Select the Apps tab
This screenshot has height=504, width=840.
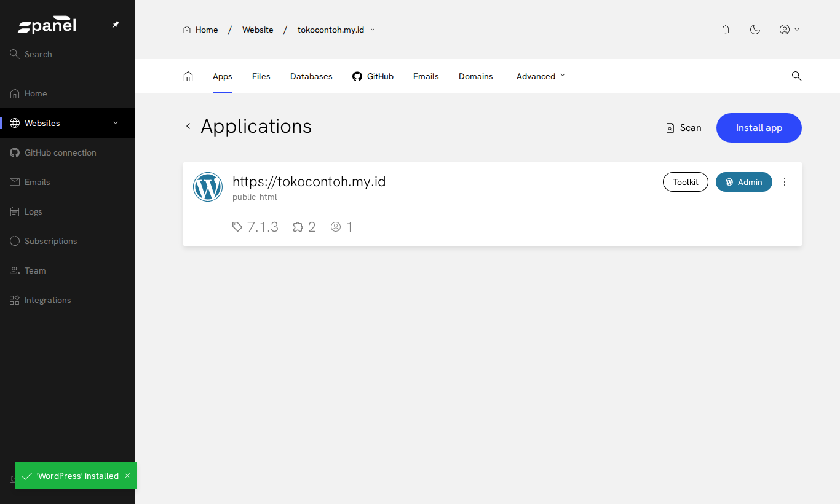(223, 76)
